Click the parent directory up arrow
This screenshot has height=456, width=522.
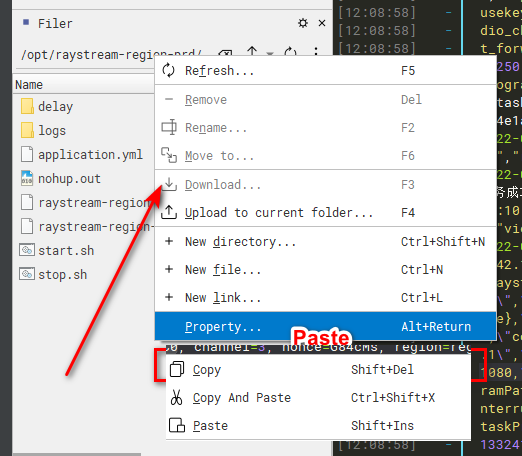click(252, 51)
